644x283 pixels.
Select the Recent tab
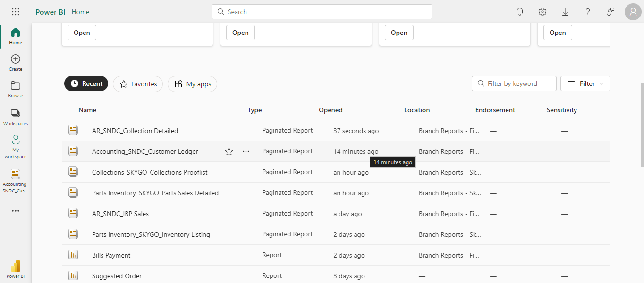[x=86, y=83]
